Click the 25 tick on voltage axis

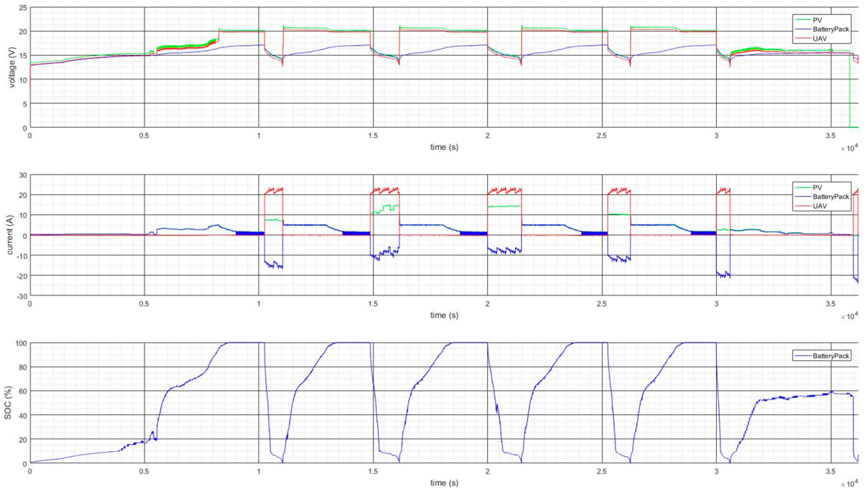[x=23, y=8]
